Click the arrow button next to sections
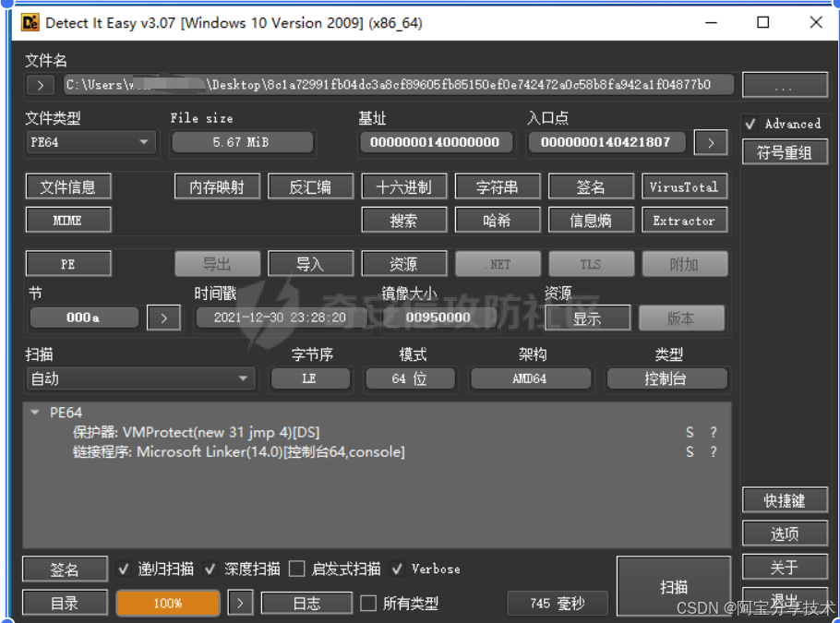Viewport: 840px width, 623px height. tap(163, 318)
